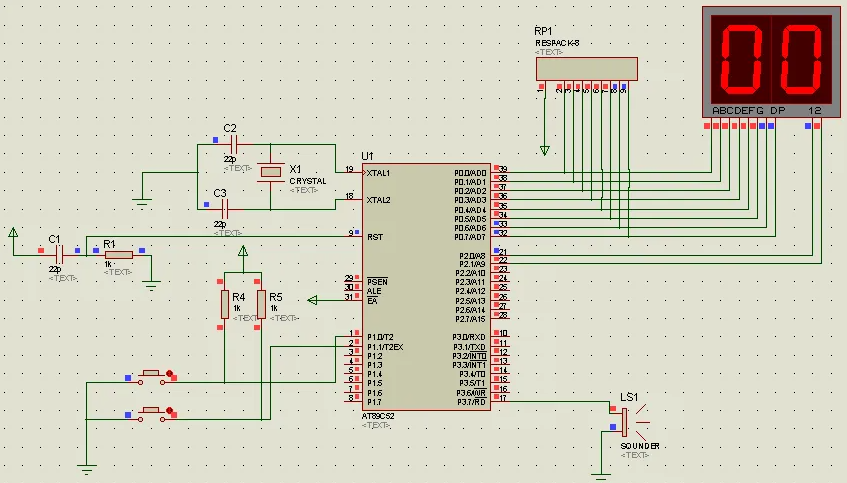Screen dimensions: 847x483
Task: Toggle the lower push button's red actuator
Action: [x=170, y=411]
